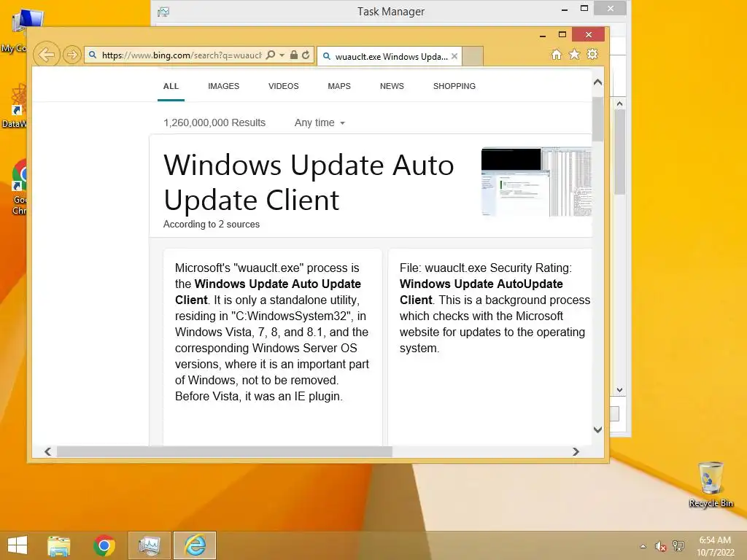747x560 pixels.
Task: Switch to the ALL results tab
Action: point(171,86)
